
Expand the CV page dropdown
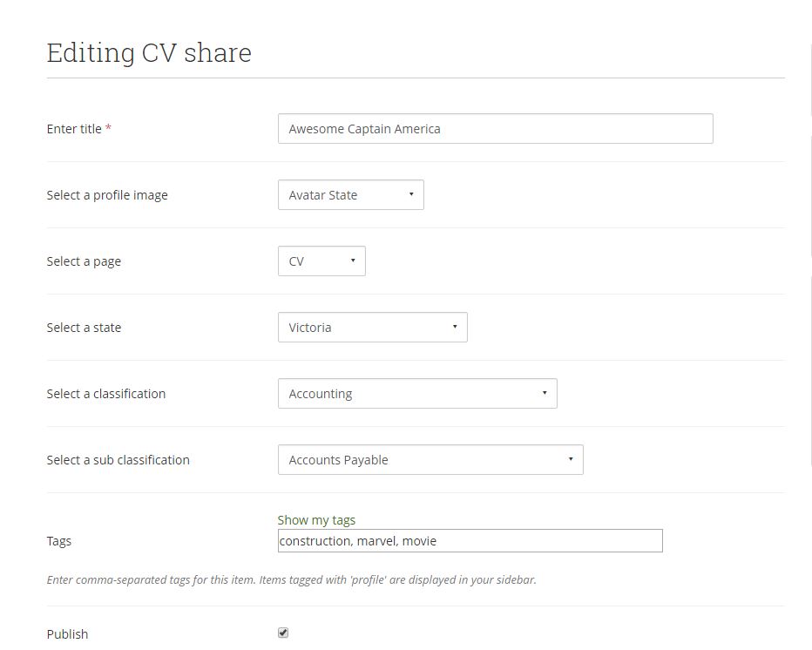pyautogui.click(x=321, y=261)
